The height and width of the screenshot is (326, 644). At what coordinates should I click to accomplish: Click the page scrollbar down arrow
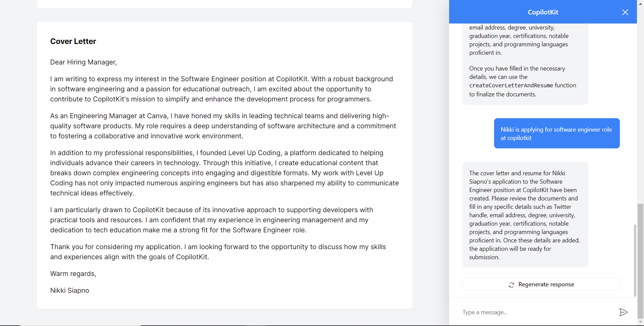pos(641,322)
